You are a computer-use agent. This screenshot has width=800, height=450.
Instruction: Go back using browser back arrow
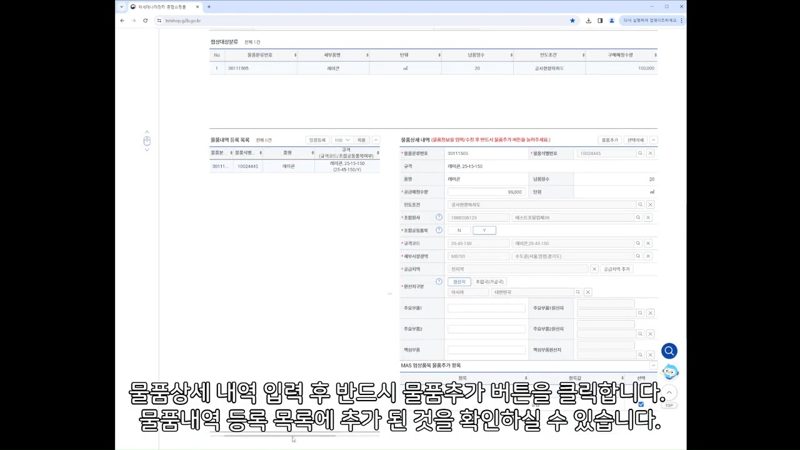pyautogui.click(x=122, y=20)
